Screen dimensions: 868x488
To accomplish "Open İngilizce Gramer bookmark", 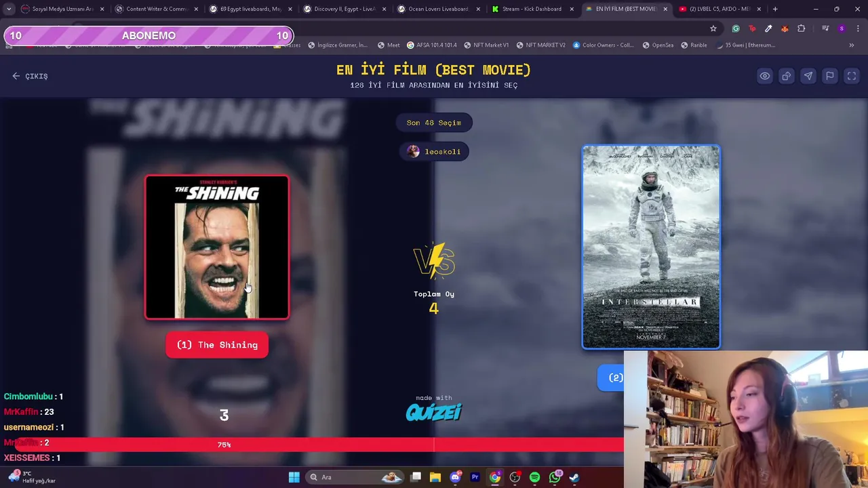I will pos(338,45).
